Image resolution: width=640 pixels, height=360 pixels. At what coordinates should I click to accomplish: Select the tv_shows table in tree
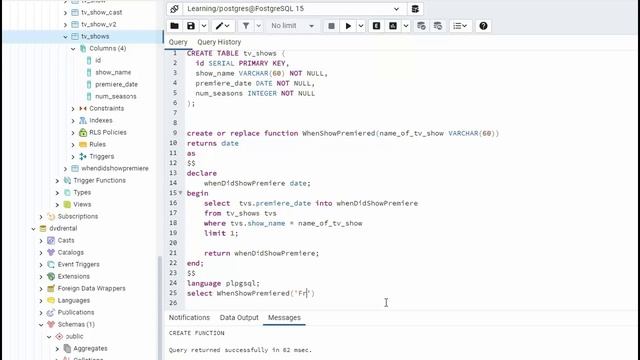95,36
